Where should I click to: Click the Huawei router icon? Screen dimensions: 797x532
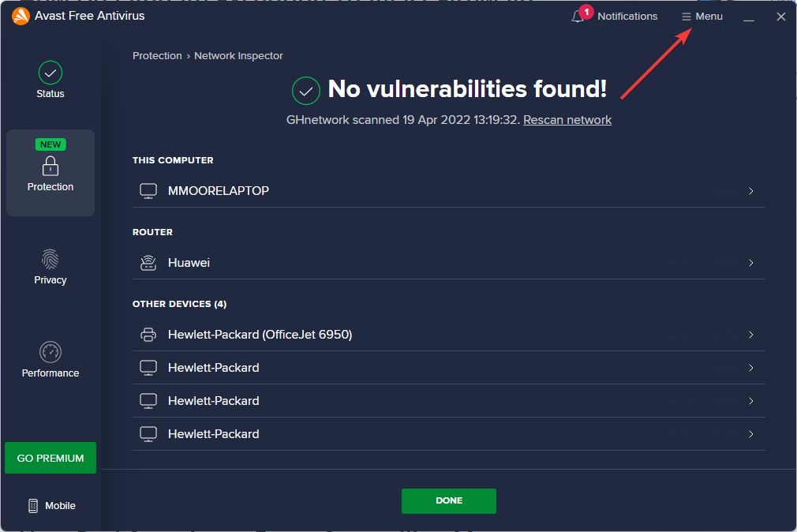click(148, 263)
